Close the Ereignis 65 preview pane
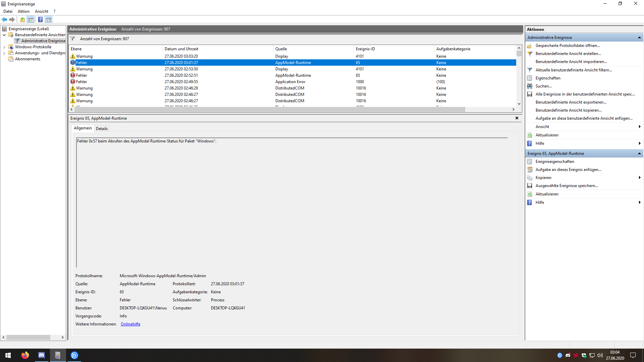This screenshot has height=362, width=644. (x=517, y=118)
